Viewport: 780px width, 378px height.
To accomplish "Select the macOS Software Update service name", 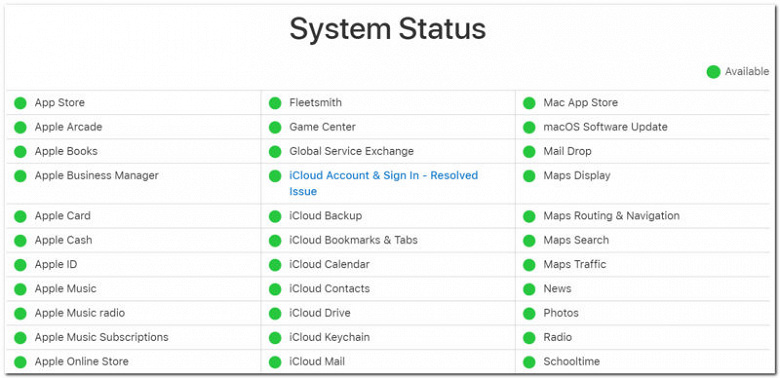I will tap(605, 127).
